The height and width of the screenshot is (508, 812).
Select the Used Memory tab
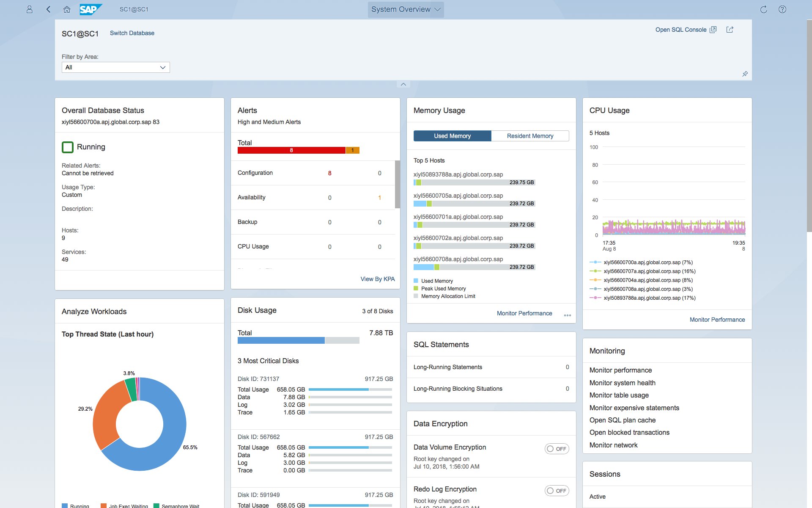click(x=452, y=136)
